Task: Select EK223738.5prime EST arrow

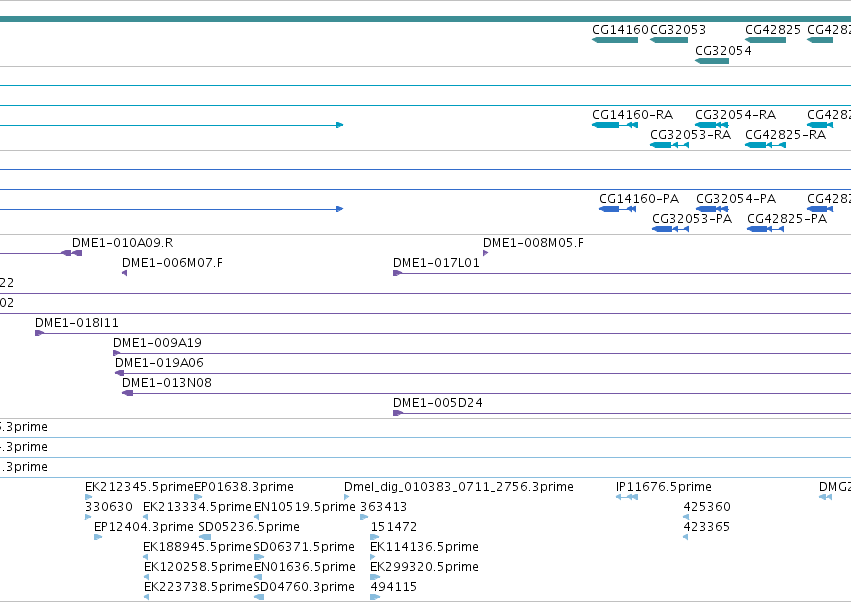Action: point(147,597)
